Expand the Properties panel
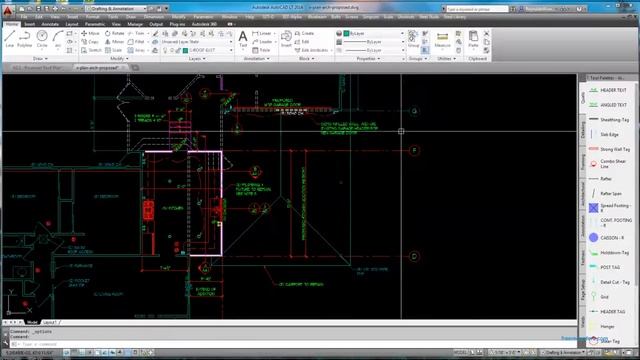This screenshot has width=640, height=360. point(369,59)
